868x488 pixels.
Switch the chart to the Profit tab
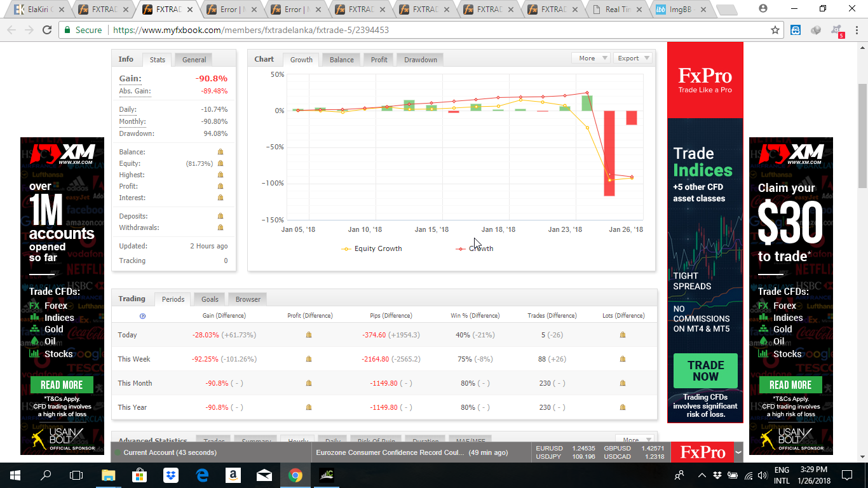click(x=379, y=60)
